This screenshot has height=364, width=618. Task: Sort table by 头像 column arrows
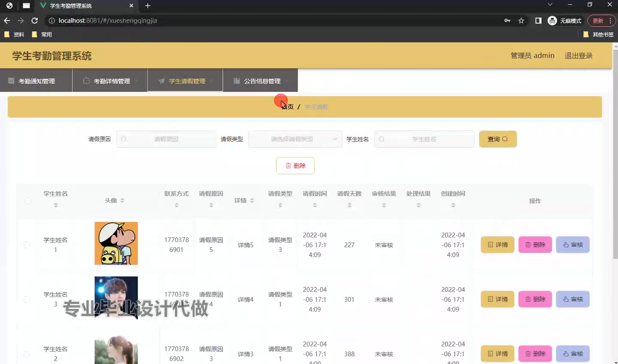122,200
